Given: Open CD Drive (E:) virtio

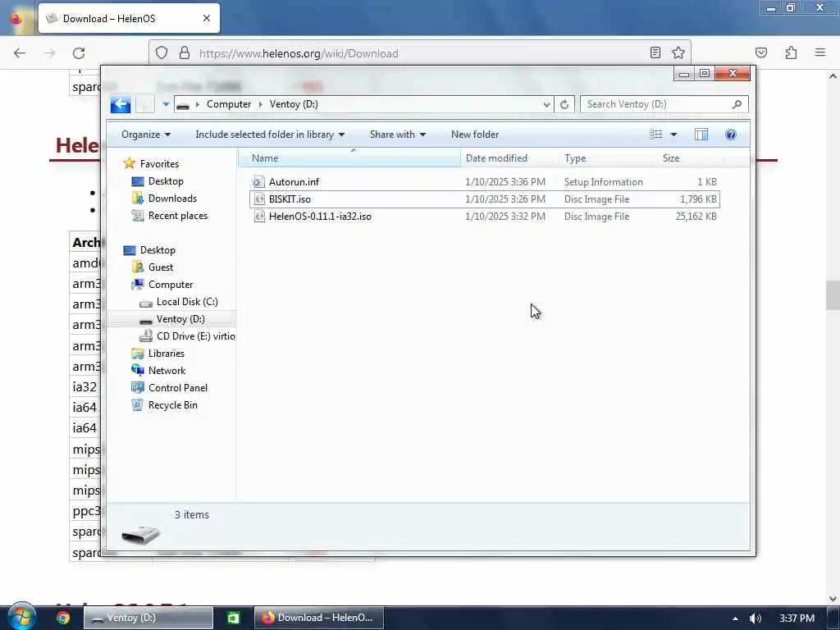Looking at the screenshot, I should coord(195,336).
